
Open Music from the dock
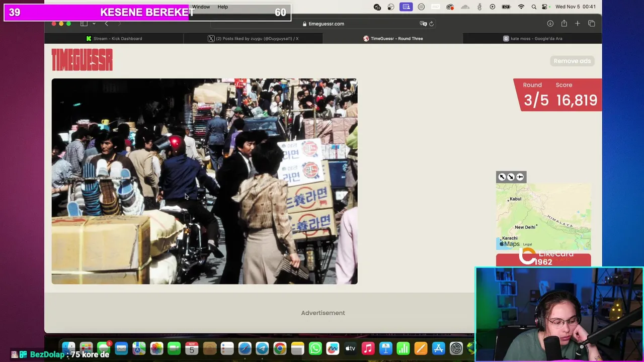(368, 348)
